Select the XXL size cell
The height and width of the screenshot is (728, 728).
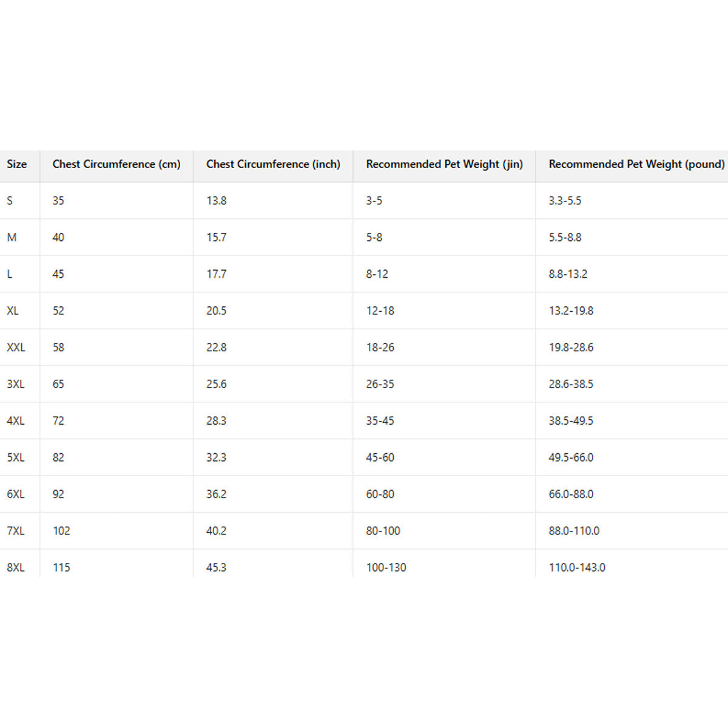click(x=16, y=348)
